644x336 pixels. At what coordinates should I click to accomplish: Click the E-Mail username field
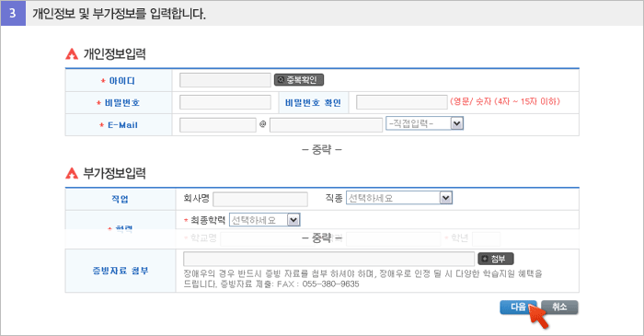click(218, 125)
